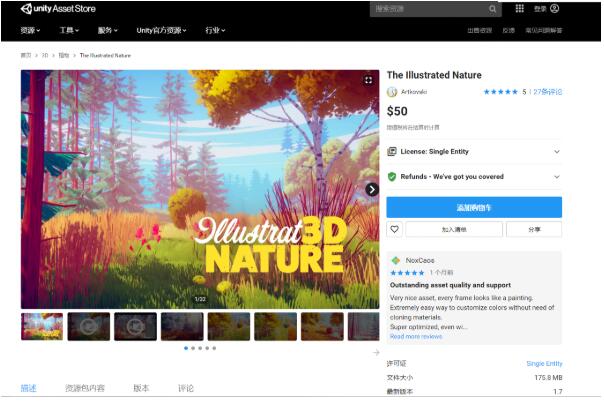
Task: Click the 分享 share button
Action: pyautogui.click(x=534, y=229)
